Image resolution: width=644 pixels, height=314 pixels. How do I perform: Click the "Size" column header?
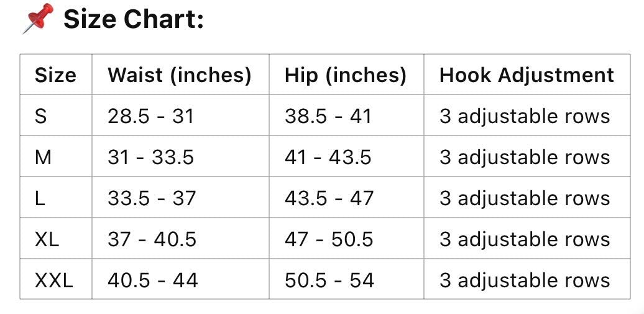pos(55,75)
